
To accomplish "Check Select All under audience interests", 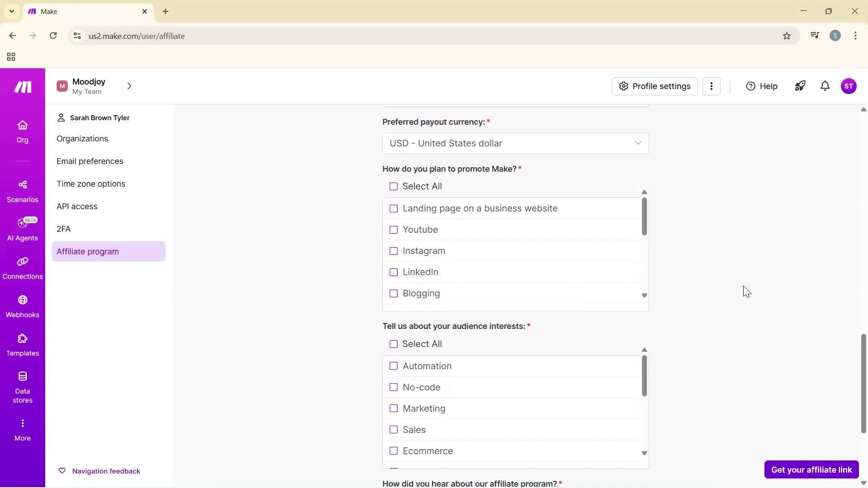I will 393,344.
